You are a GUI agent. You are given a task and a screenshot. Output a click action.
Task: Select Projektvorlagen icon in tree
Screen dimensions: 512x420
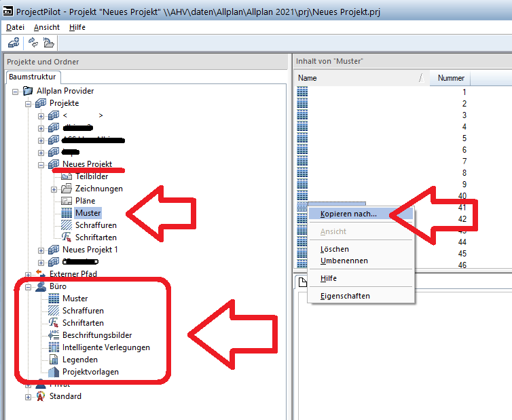(x=54, y=372)
